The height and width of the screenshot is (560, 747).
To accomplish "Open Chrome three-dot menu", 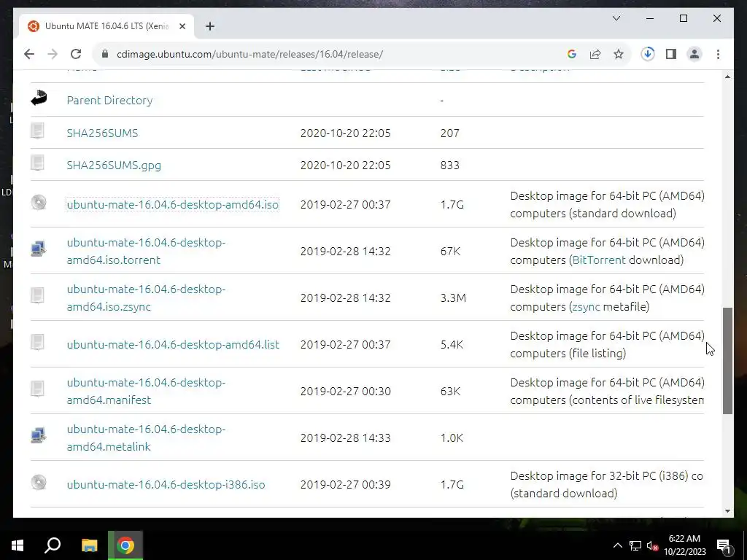I will tap(718, 54).
